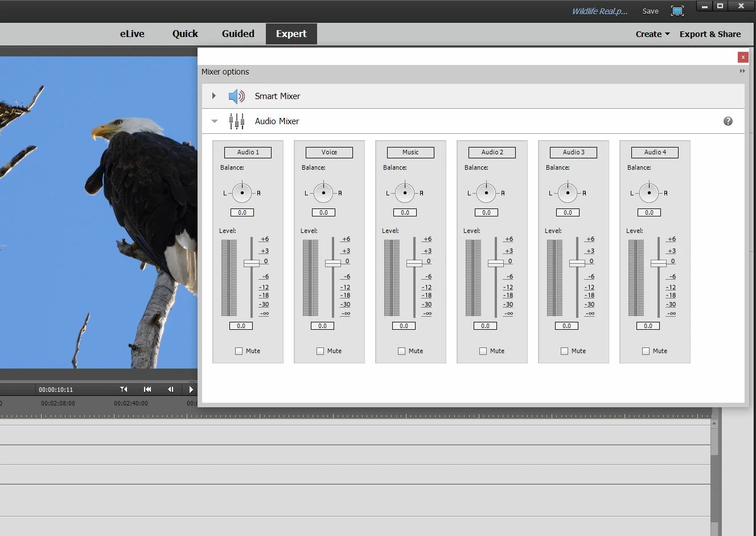This screenshot has height=536, width=756.
Task: Click the Audio 2 track name box
Action: pos(492,152)
